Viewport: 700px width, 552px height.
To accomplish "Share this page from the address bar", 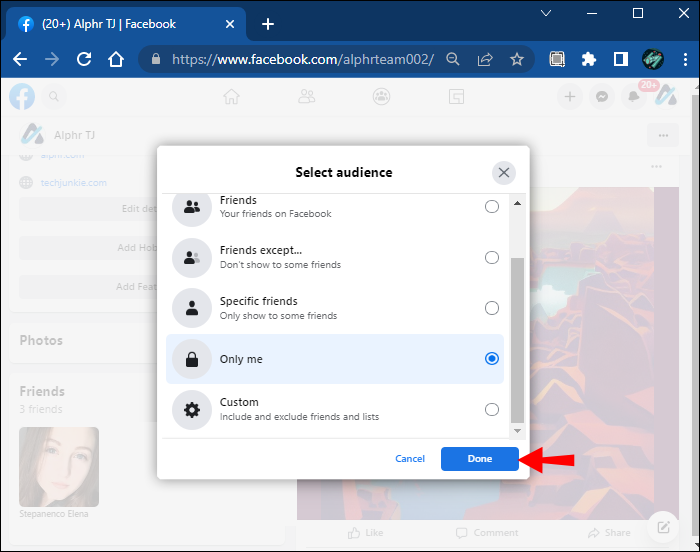I will click(485, 59).
